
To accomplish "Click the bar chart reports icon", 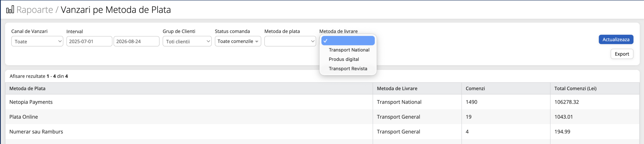I will pyautogui.click(x=10, y=10).
